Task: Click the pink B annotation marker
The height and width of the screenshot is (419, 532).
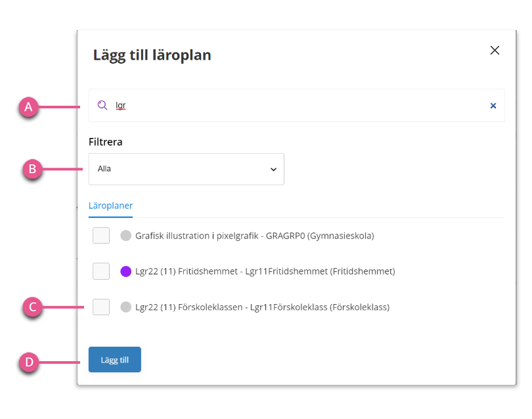Action: [32, 169]
